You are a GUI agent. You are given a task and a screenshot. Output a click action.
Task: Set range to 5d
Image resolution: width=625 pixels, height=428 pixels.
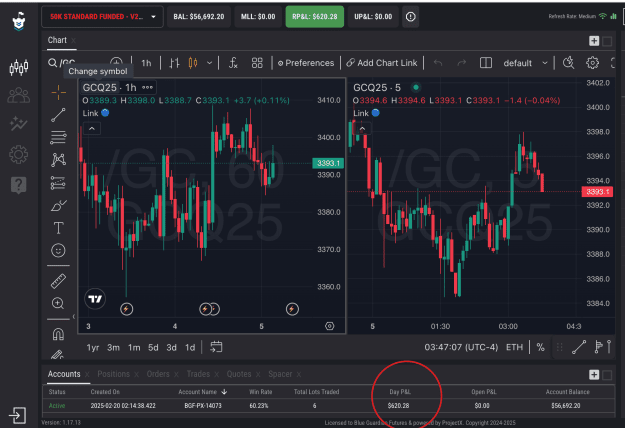[x=153, y=348]
